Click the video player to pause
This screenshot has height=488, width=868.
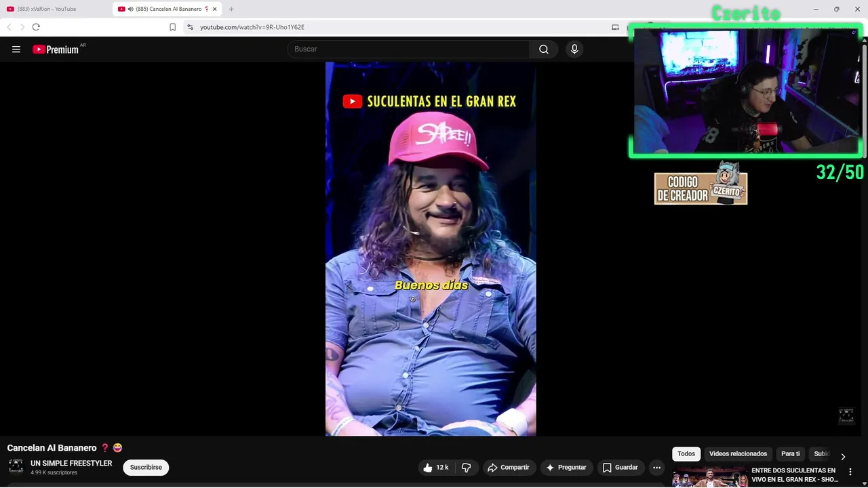(431, 249)
